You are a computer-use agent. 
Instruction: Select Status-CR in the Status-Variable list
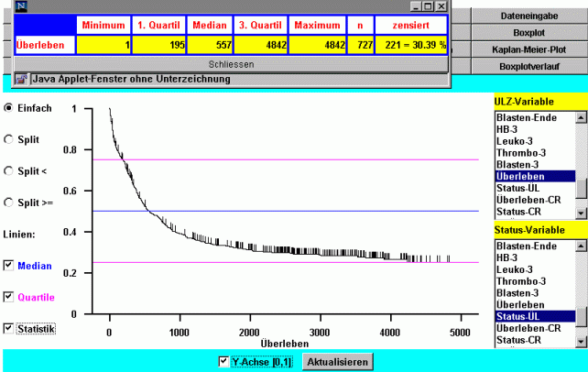[523, 340]
